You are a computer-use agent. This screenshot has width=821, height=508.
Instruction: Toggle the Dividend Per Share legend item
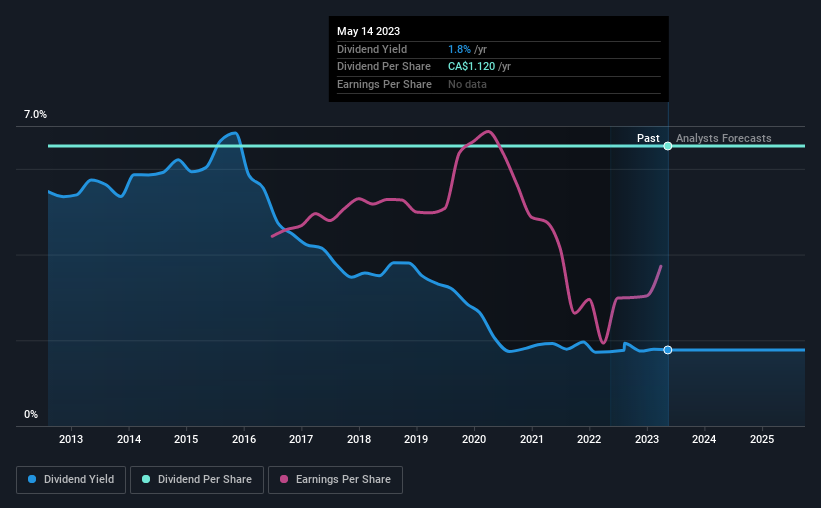pyautogui.click(x=197, y=480)
